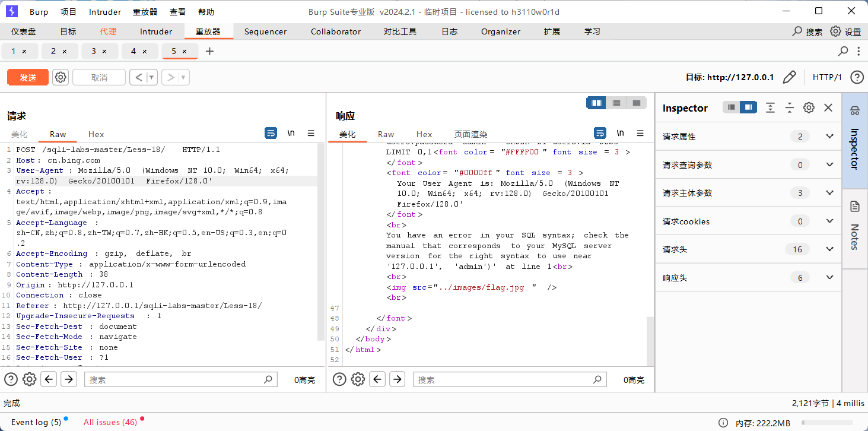
Task: Toggle \n non-printable characters in request panel
Action: click(291, 133)
